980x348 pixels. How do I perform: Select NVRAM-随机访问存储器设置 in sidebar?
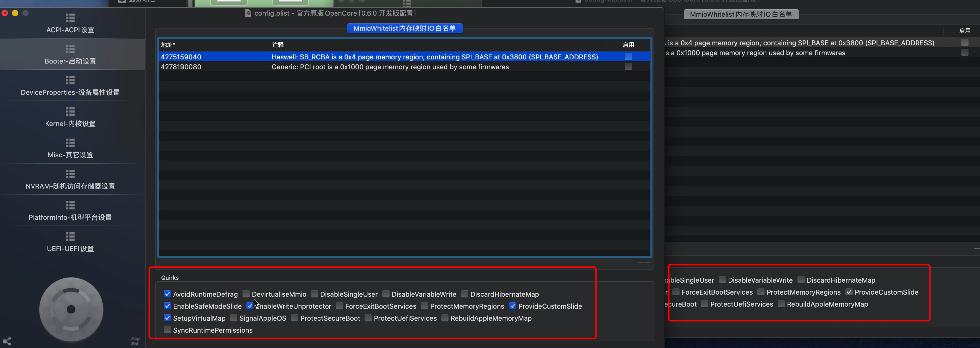click(x=70, y=180)
